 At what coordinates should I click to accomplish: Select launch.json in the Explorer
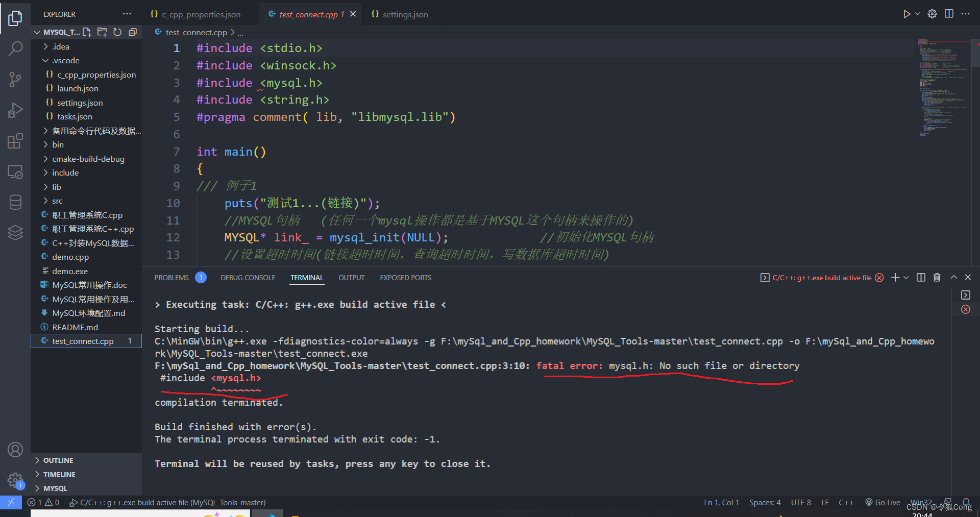click(x=78, y=88)
